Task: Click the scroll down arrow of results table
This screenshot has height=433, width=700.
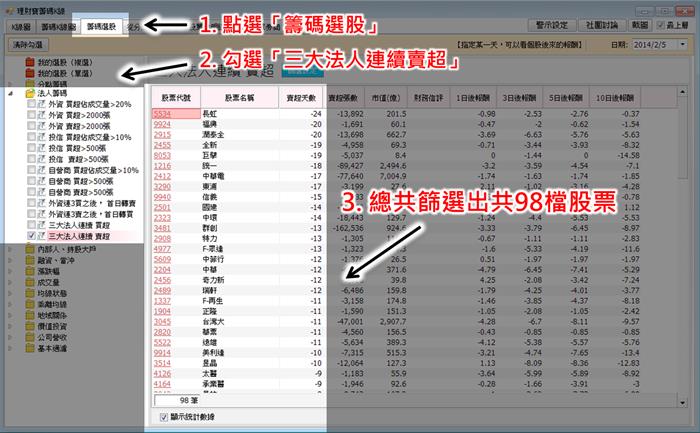Action: [682, 403]
